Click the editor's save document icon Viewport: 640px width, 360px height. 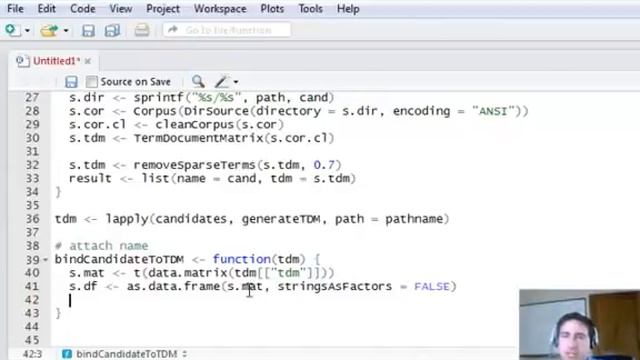[x=71, y=82]
